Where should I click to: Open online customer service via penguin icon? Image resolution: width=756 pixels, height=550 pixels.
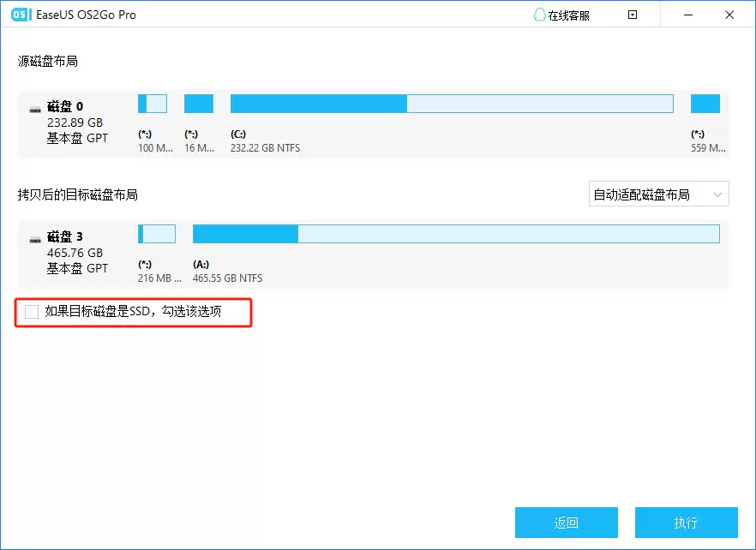tap(538, 15)
